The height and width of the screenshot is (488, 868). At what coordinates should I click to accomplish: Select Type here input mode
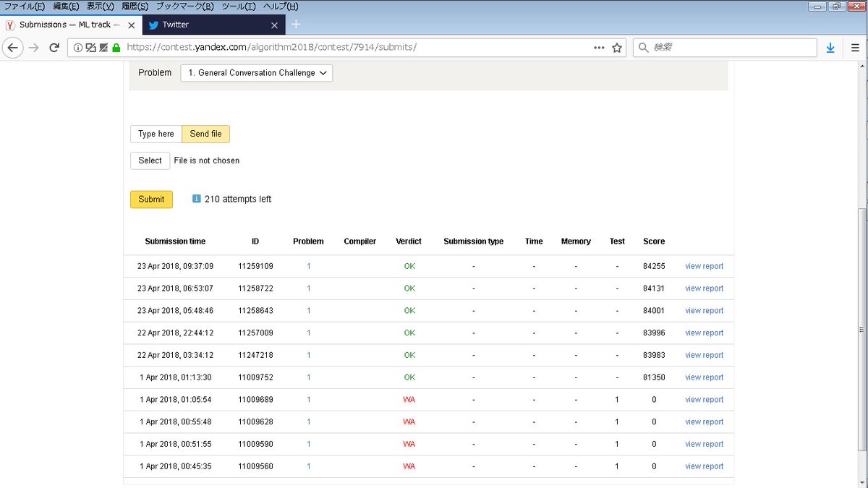(x=156, y=134)
